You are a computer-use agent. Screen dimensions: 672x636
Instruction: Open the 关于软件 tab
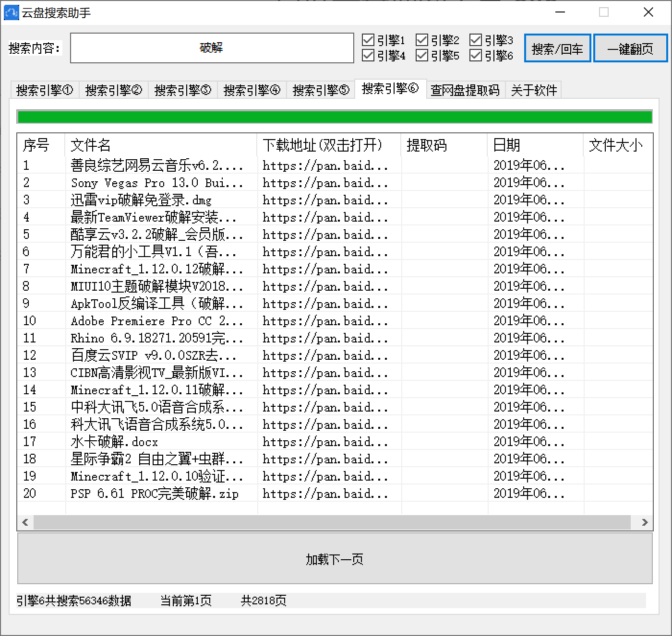tap(533, 90)
